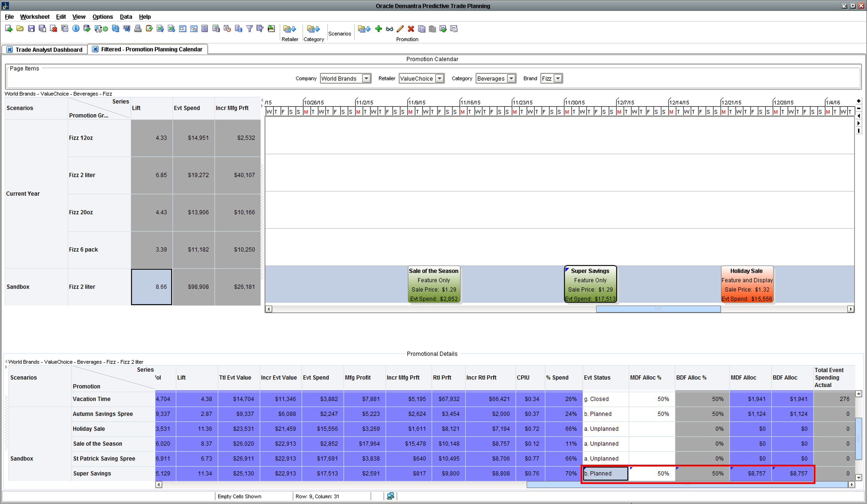
Task: Click the filter funnel toolbar icon
Action: click(249, 29)
